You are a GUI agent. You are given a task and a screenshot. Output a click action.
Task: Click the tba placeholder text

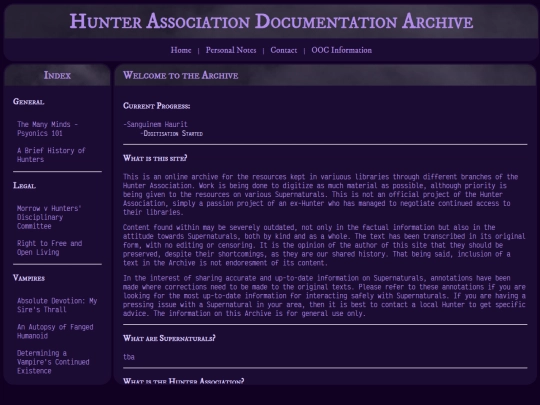click(x=129, y=357)
